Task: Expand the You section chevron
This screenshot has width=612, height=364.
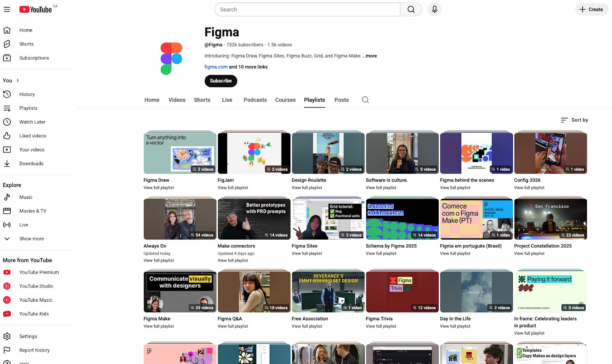Action: coord(18,80)
